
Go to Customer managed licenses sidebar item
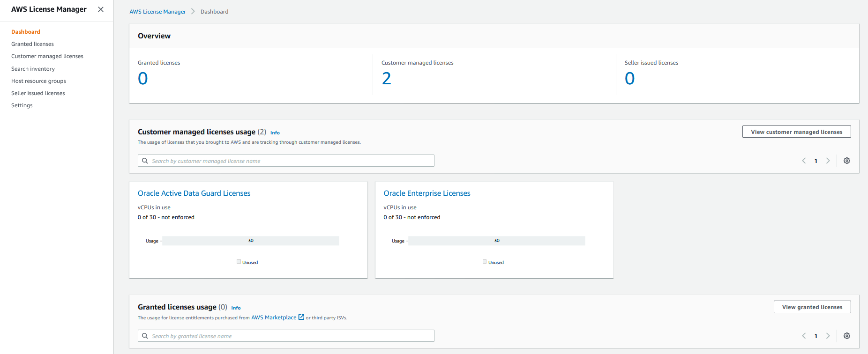coord(47,56)
